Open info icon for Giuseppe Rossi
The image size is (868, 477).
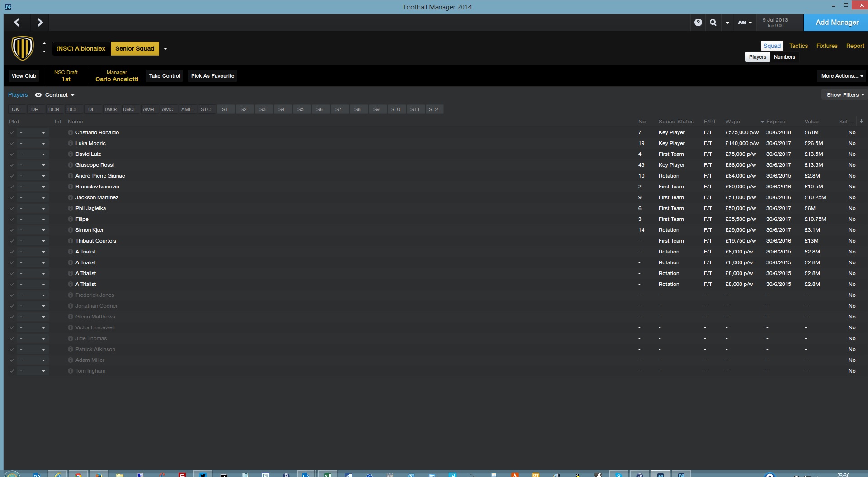71,165
